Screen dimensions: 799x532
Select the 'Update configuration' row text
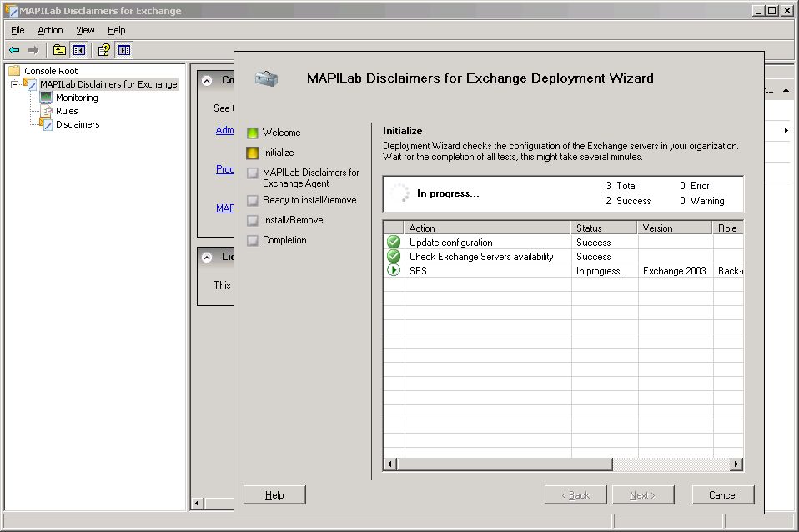(451, 243)
